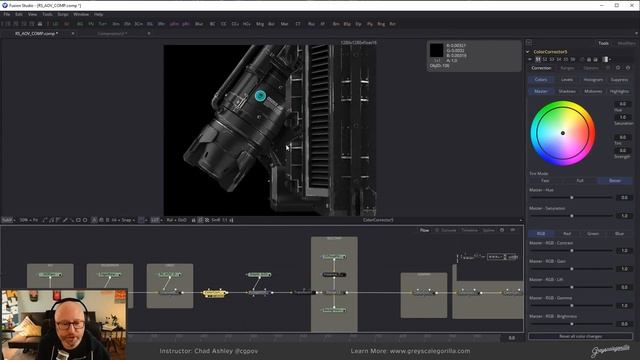Select the Master range button
640x360 pixels.
(541, 91)
